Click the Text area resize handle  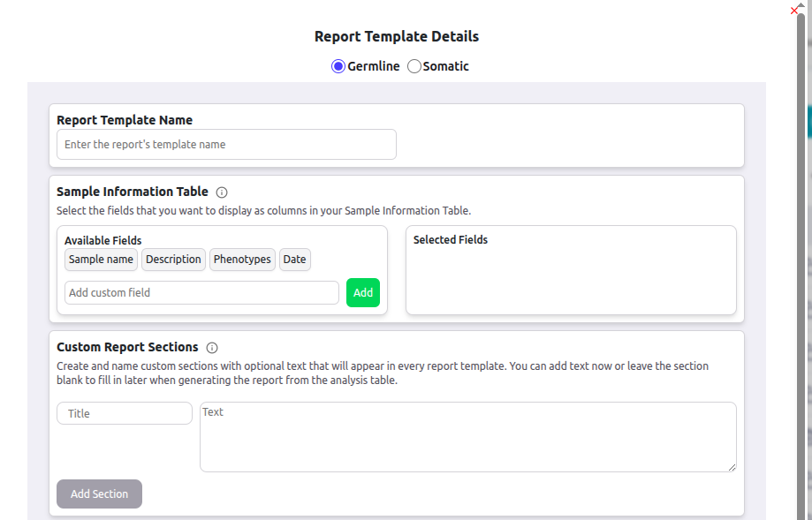pyautogui.click(x=732, y=467)
